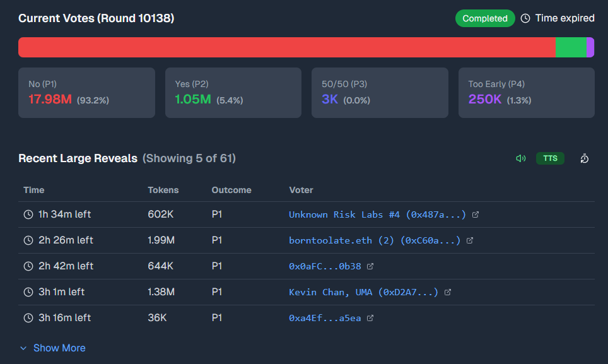Open borntoolate.eth (2) voter link
Viewport: 608px width, 364px height.
[375, 240]
